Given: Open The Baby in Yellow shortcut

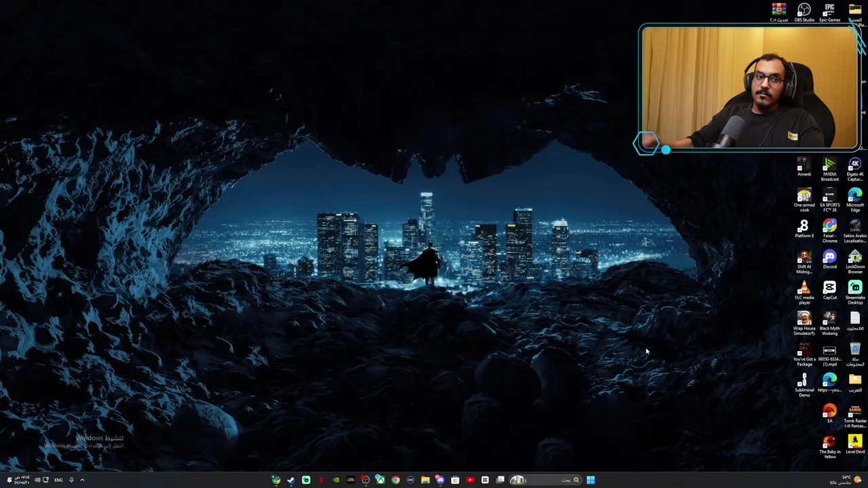Looking at the screenshot, I should point(829,448).
